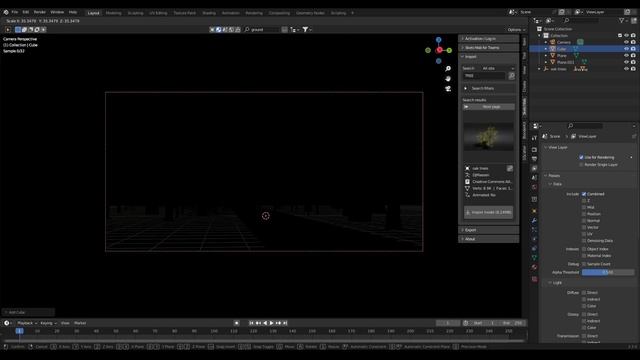The width and height of the screenshot is (640, 360).
Task: Open the Tool properties tab icon
Action: [x=534, y=138]
